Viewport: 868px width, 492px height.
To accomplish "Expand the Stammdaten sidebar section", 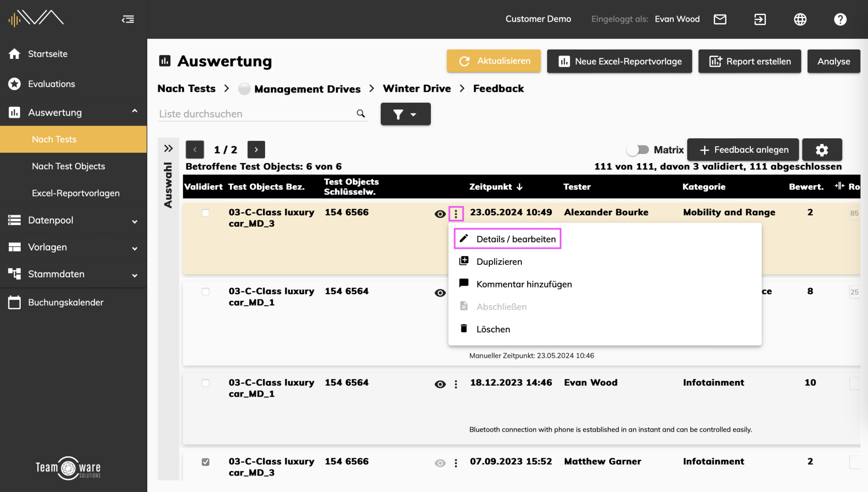I will [135, 275].
